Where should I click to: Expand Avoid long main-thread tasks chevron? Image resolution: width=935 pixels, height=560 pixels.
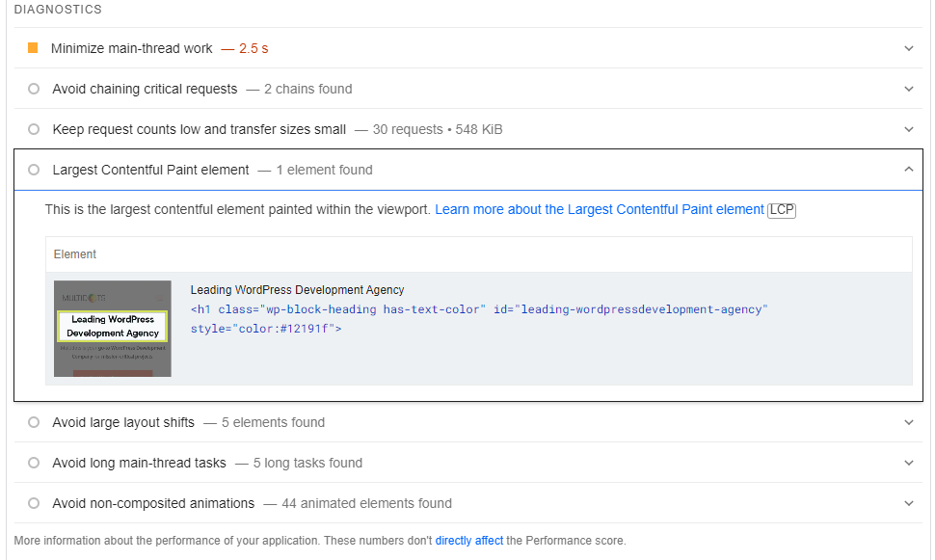tap(909, 463)
